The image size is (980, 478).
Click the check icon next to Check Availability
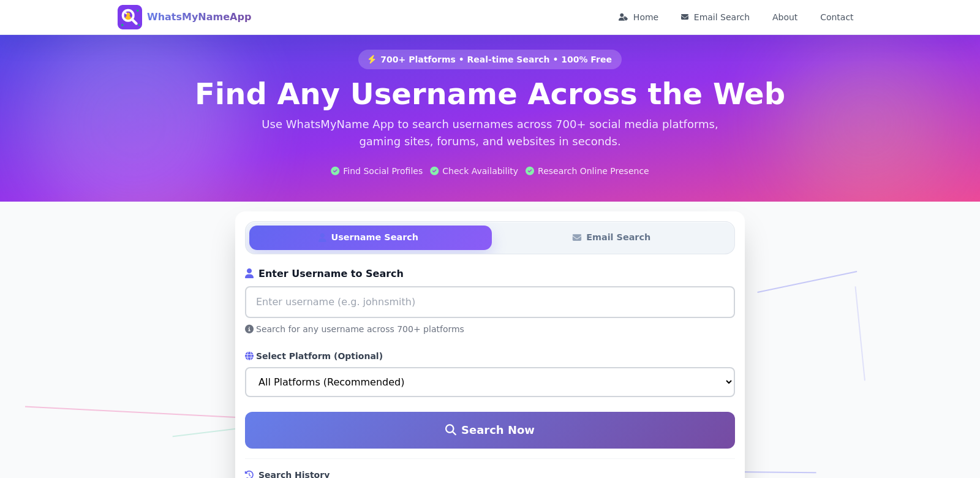pos(434,171)
